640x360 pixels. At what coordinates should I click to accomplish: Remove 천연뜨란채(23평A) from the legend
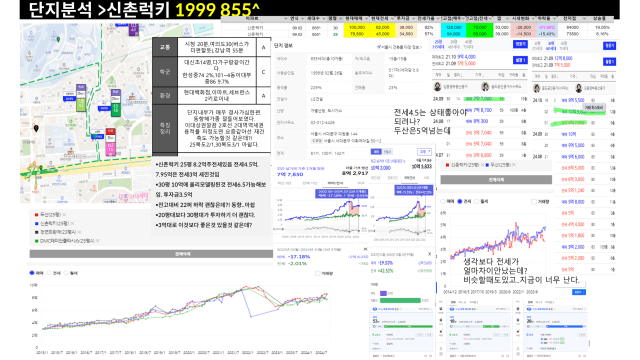tap(79, 232)
